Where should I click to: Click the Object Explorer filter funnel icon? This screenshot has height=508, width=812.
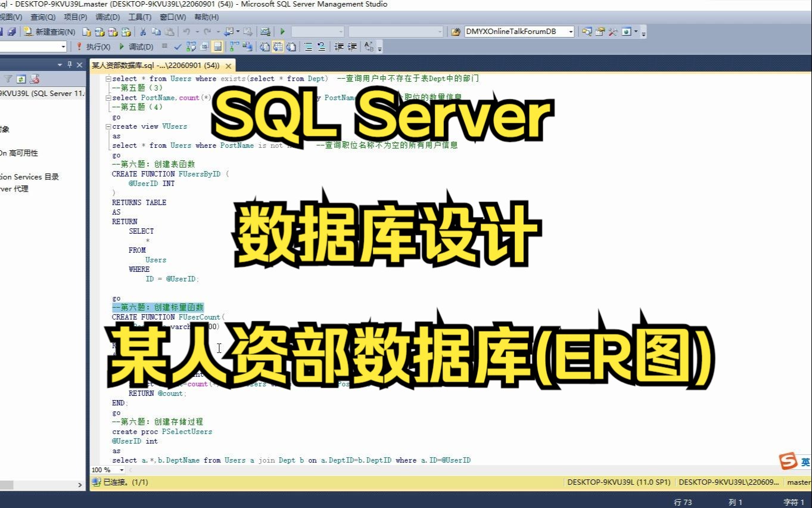[8, 79]
